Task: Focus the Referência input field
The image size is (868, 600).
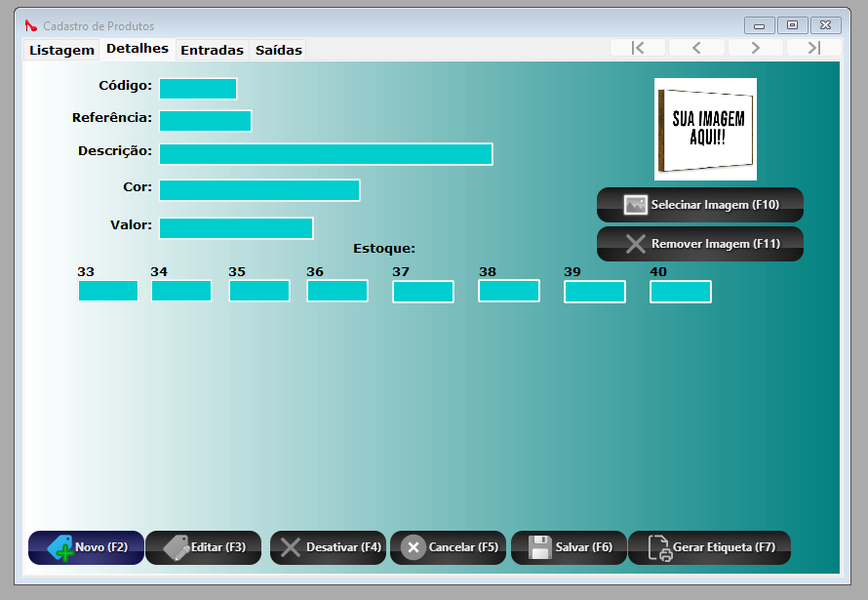Action: [x=206, y=121]
